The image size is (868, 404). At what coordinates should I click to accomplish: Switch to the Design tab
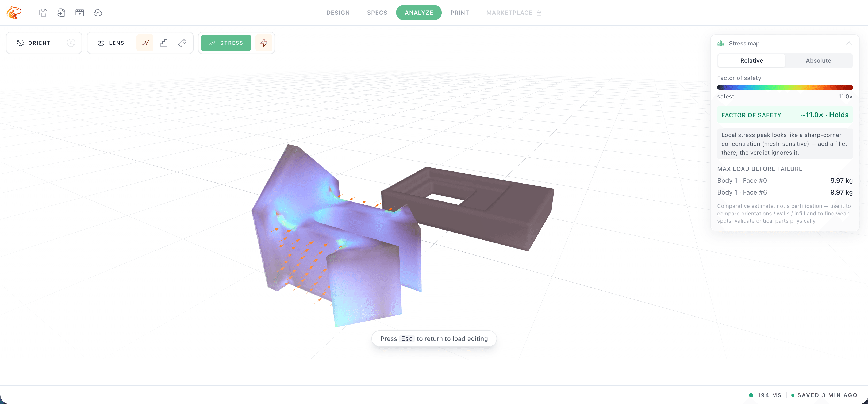[338, 13]
